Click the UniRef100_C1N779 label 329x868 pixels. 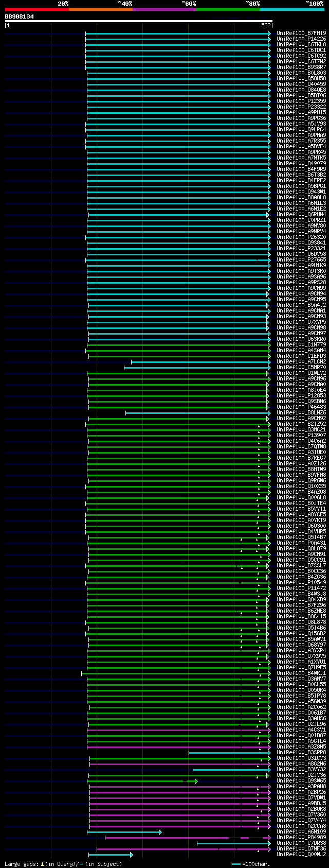point(301,344)
